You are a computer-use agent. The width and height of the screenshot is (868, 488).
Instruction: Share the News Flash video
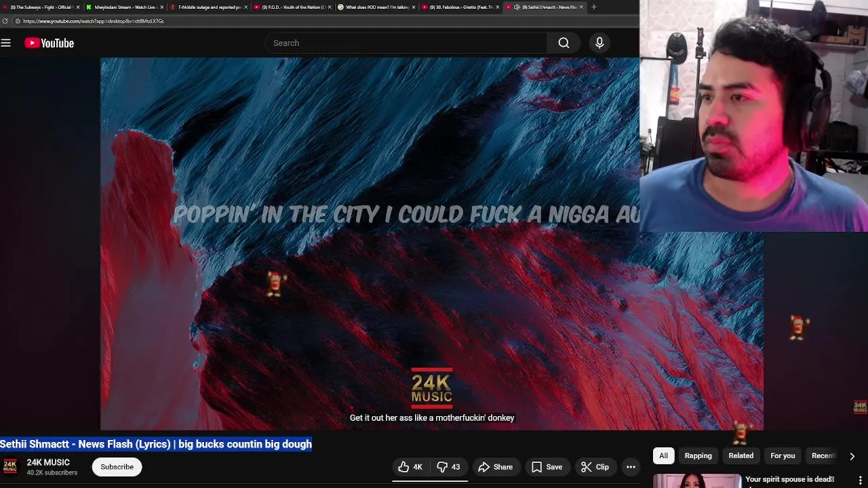pyautogui.click(x=495, y=467)
